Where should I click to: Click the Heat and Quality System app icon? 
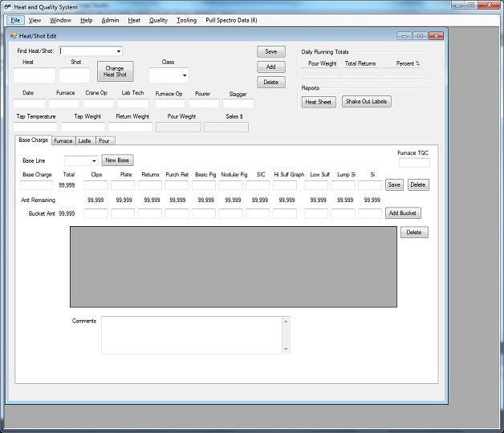coord(8,6)
